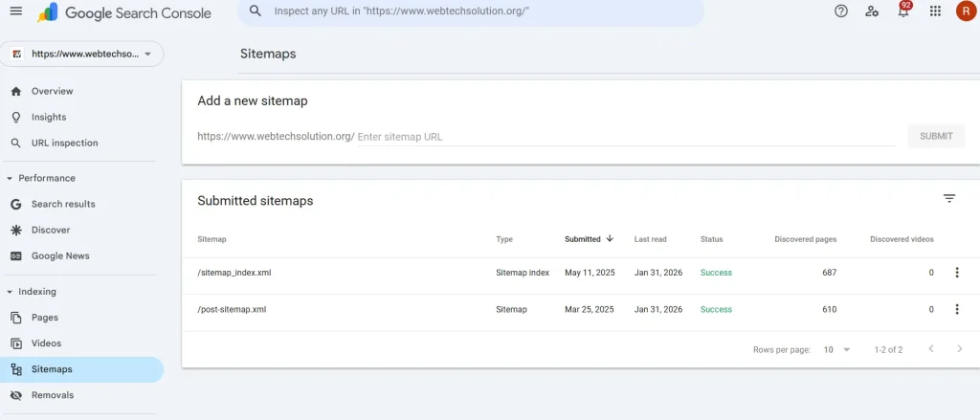Click the SUBMIT button

point(936,136)
